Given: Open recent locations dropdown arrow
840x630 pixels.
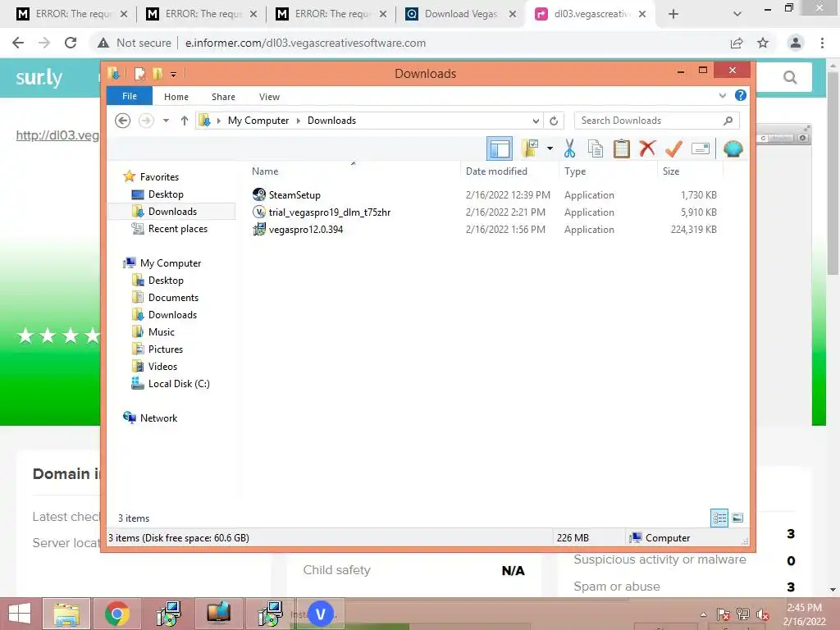Looking at the screenshot, I should coord(166,121).
